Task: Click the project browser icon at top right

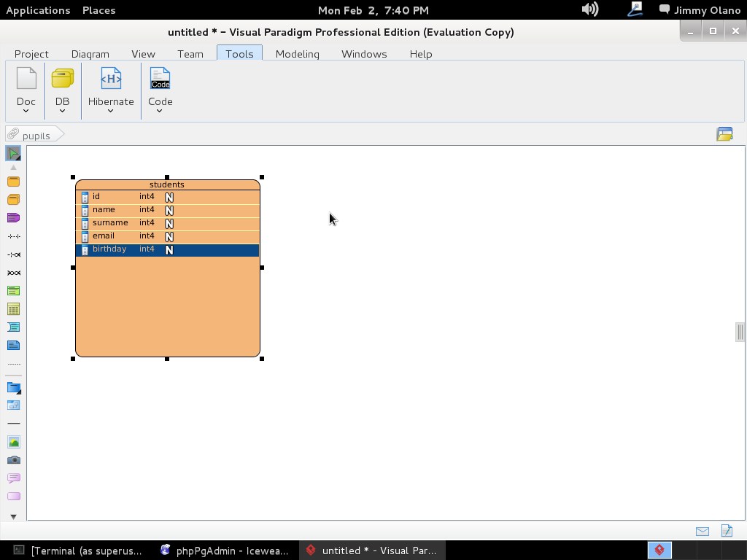Action: 724,134
